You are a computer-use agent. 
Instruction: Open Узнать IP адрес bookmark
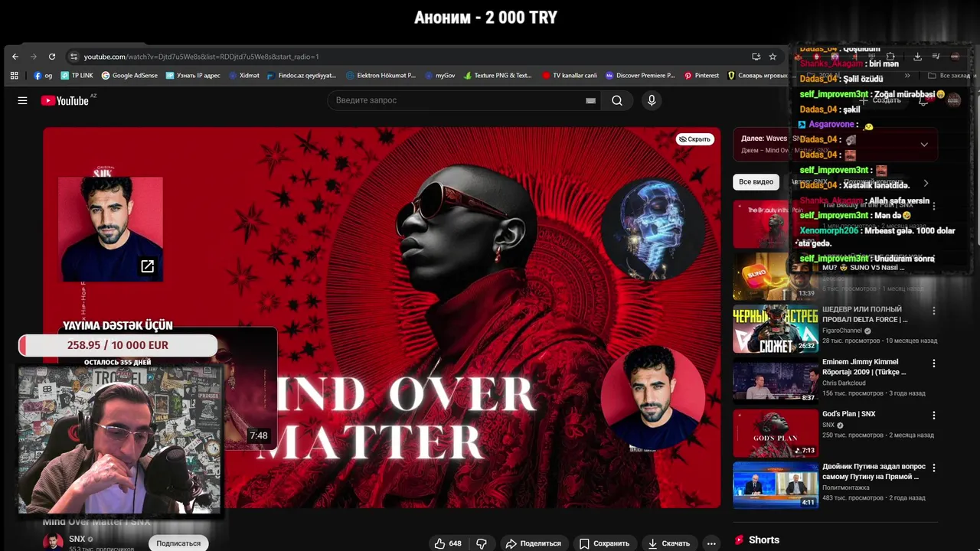192,76
